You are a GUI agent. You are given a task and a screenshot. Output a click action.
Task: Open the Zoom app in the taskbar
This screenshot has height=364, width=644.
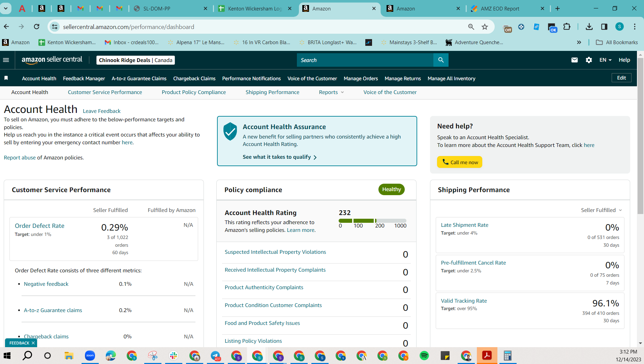(x=90, y=356)
